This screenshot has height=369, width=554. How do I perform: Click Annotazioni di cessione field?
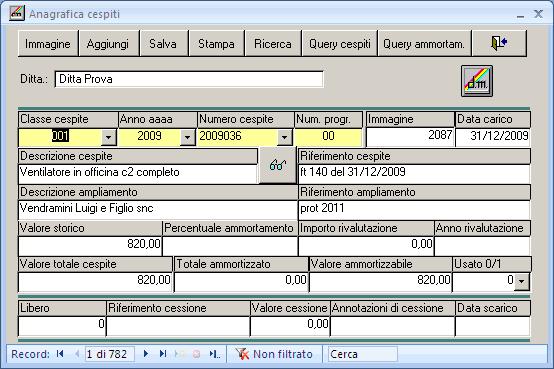393,326
